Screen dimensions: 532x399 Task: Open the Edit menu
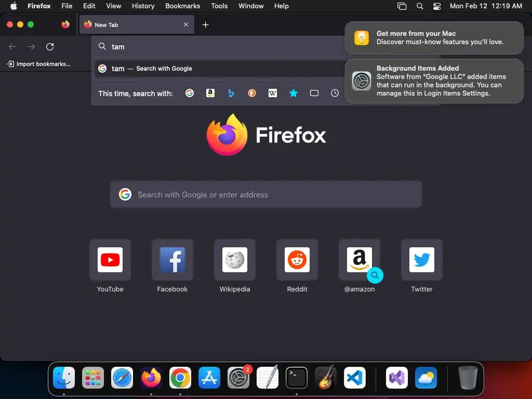tap(89, 6)
